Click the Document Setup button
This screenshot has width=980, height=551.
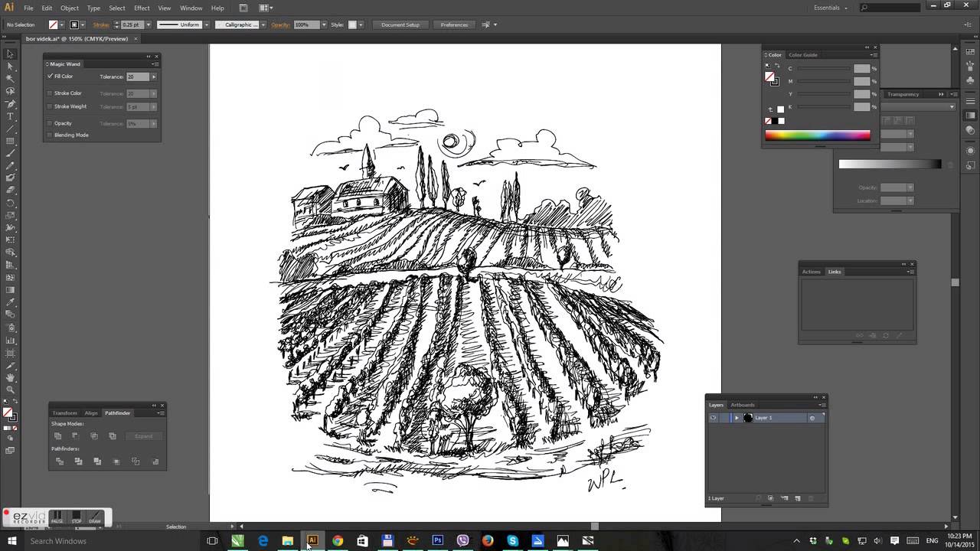(x=400, y=24)
